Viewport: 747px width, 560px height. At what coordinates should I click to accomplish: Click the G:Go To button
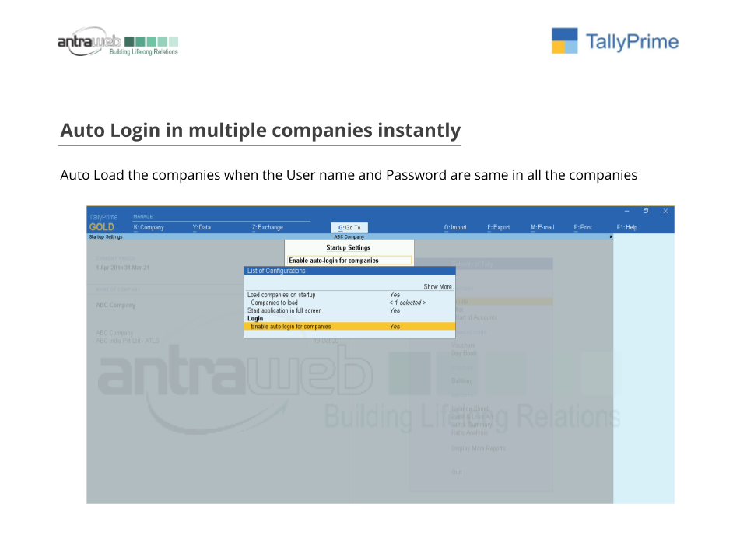tap(349, 228)
